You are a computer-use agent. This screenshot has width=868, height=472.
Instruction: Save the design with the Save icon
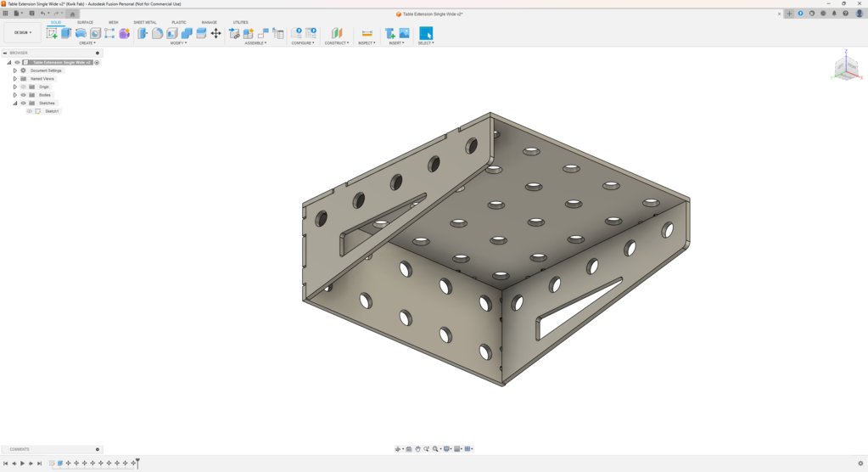(x=31, y=14)
